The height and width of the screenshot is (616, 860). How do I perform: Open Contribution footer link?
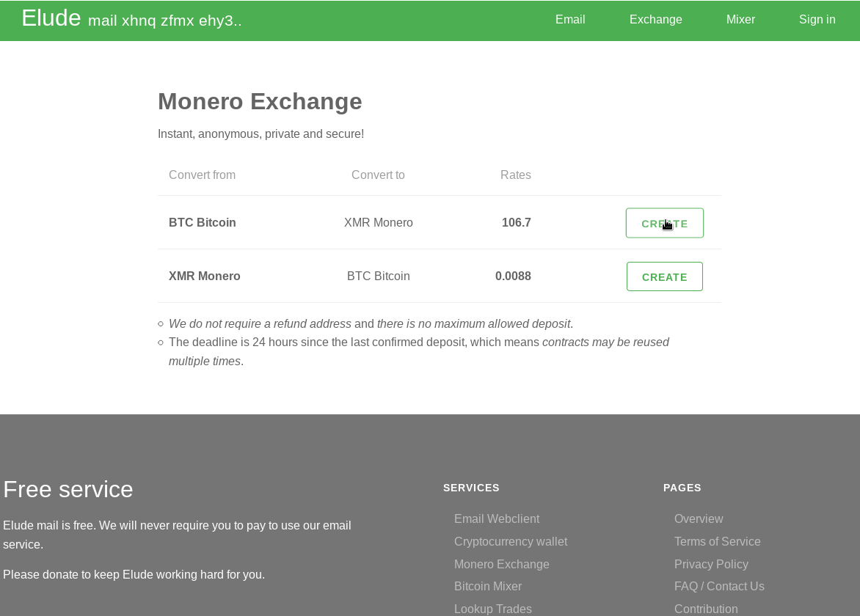tap(706, 609)
